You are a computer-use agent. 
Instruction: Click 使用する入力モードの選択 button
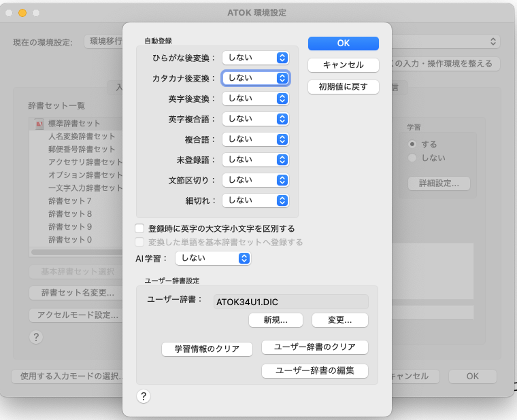67,377
